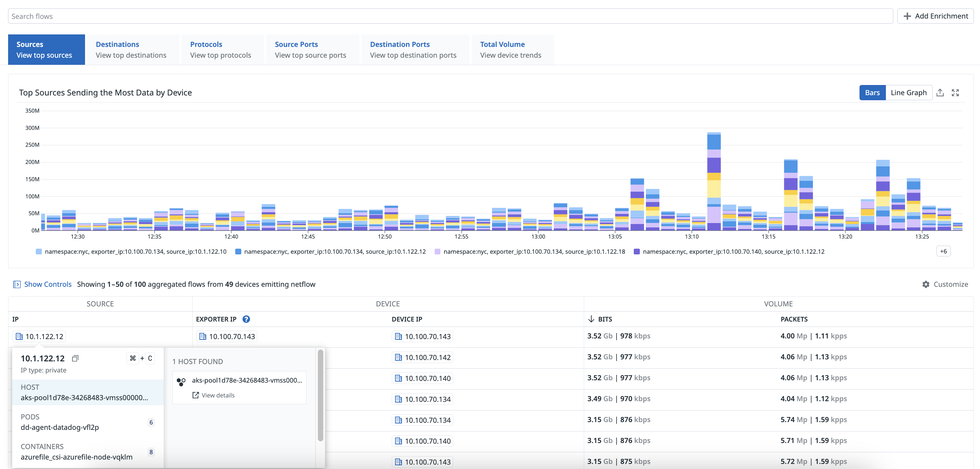Click the Customize gear icon
This screenshot has height=469, width=980.
(x=926, y=284)
